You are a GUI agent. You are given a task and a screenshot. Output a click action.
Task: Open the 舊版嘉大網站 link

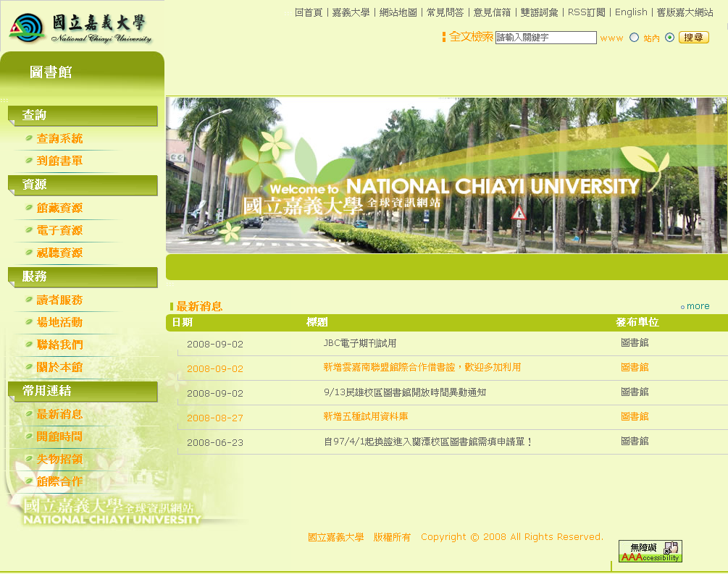pyautogui.click(x=685, y=12)
